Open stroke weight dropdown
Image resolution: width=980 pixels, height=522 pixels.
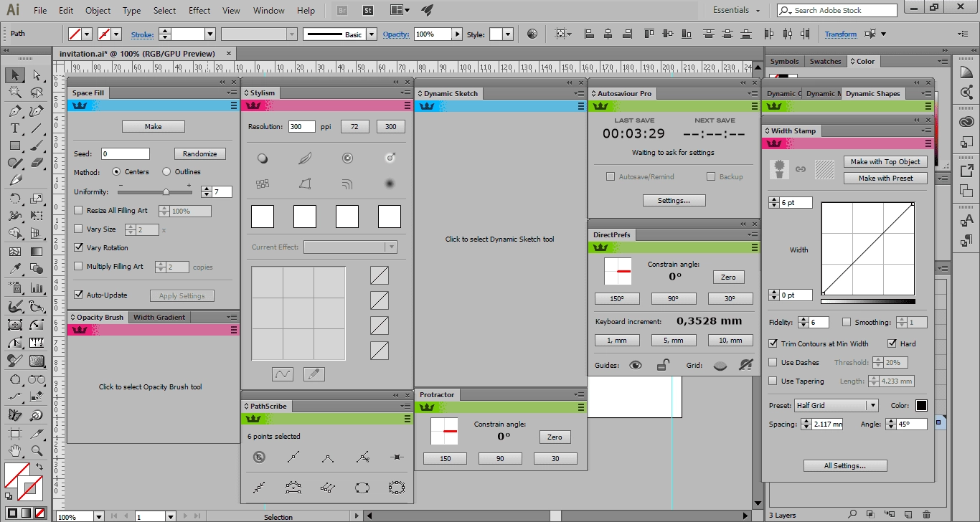[210, 34]
